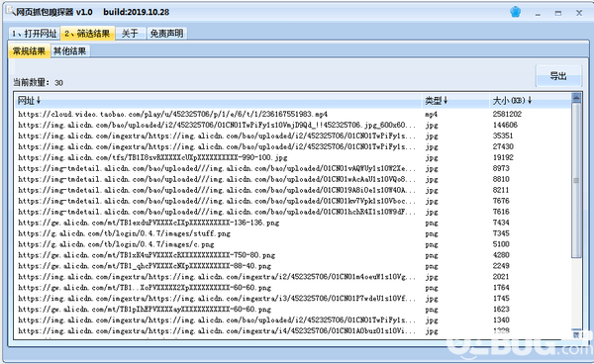Select the row with size 144606

[x=292, y=125]
